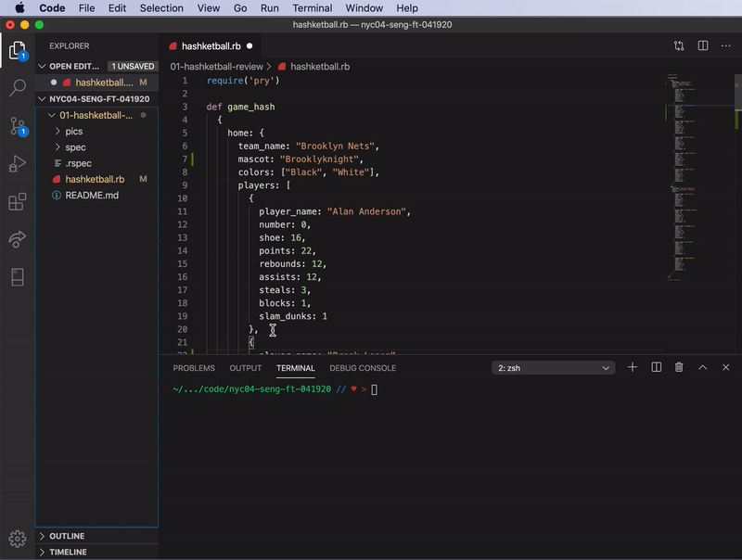Open the Live Share icon in activity bar

[18, 239]
